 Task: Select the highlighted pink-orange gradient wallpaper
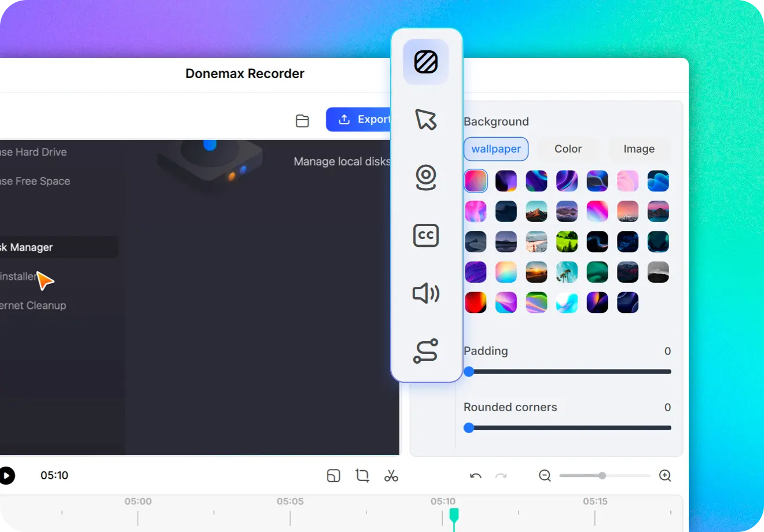point(476,181)
